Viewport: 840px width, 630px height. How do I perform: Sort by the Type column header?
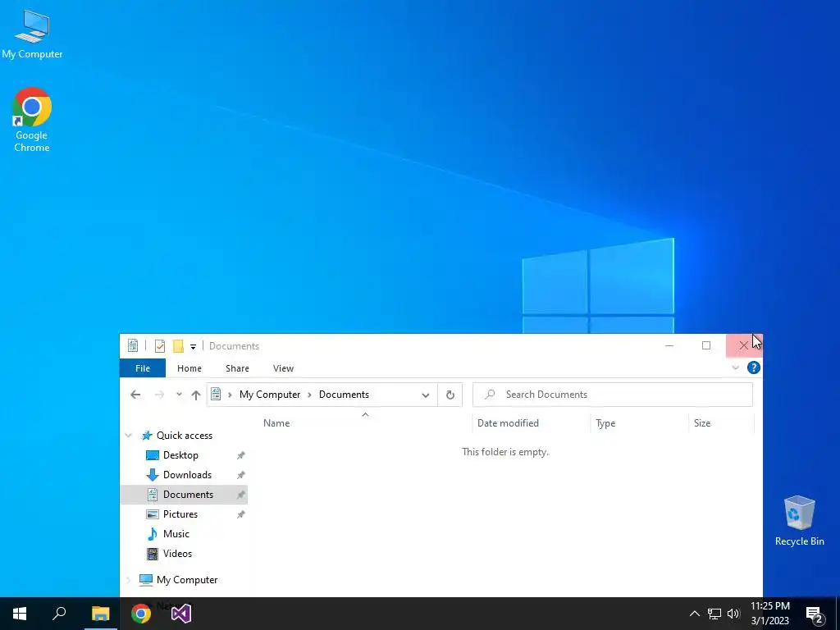tap(605, 422)
